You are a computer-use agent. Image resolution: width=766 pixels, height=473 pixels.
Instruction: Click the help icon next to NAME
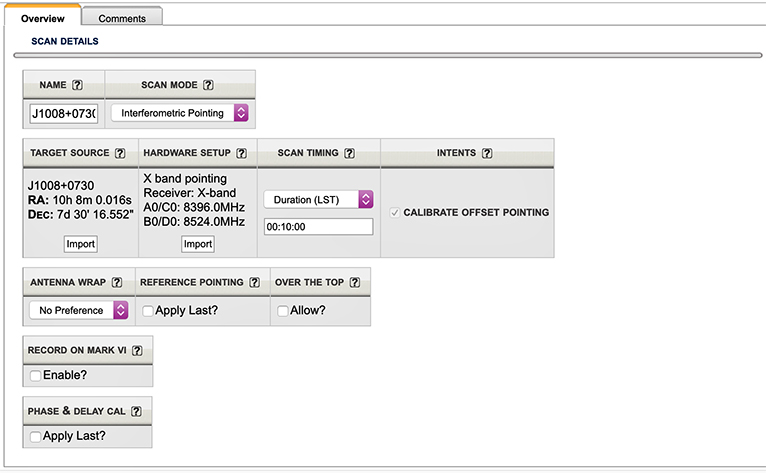coord(77,85)
